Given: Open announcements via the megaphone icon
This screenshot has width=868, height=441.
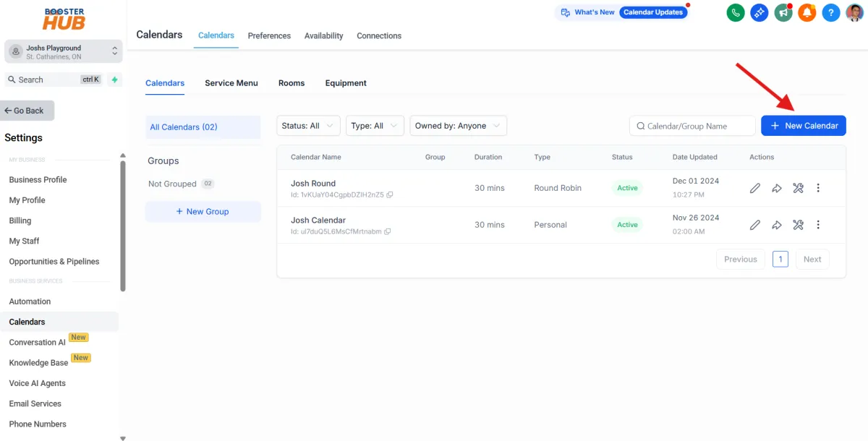Looking at the screenshot, I should click(x=783, y=12).
